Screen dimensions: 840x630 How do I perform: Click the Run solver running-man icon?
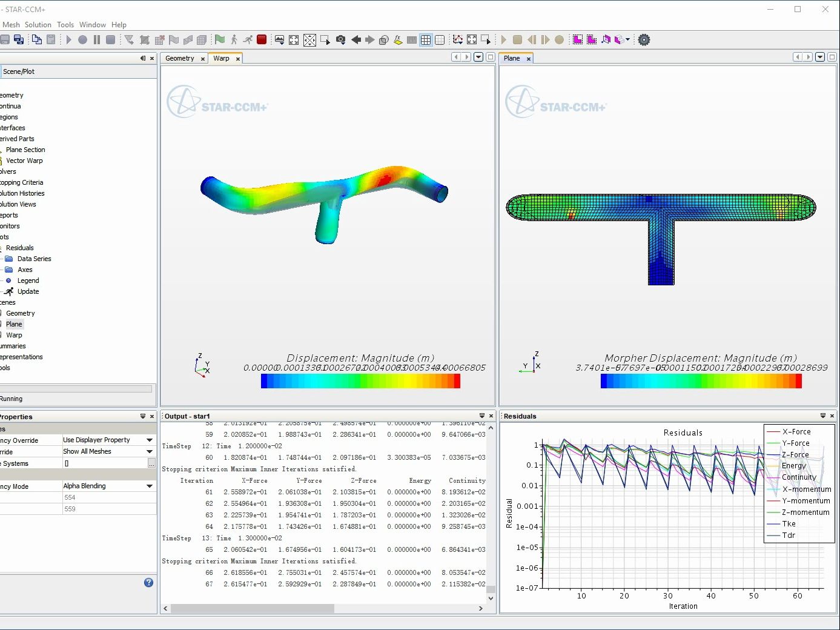pos(248,39)
